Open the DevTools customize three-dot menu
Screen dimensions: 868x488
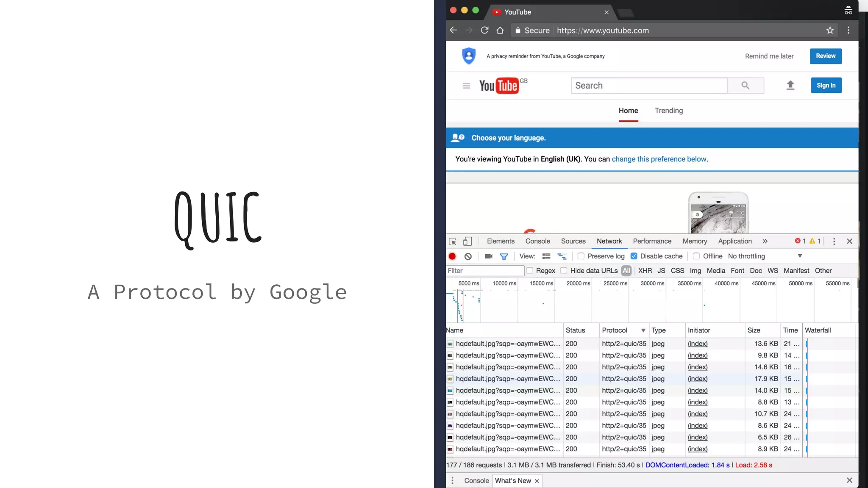coord(834,241)
